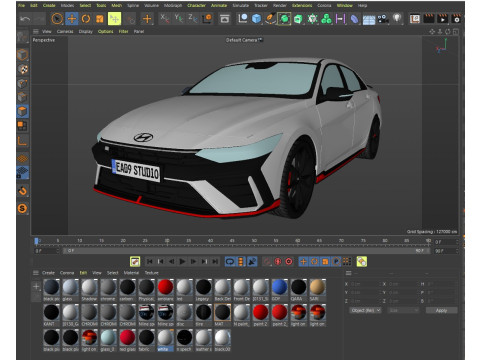Toggle the Loop playback mode icon
This screenshot has height=360, width=480.
[x=230, y=262]
